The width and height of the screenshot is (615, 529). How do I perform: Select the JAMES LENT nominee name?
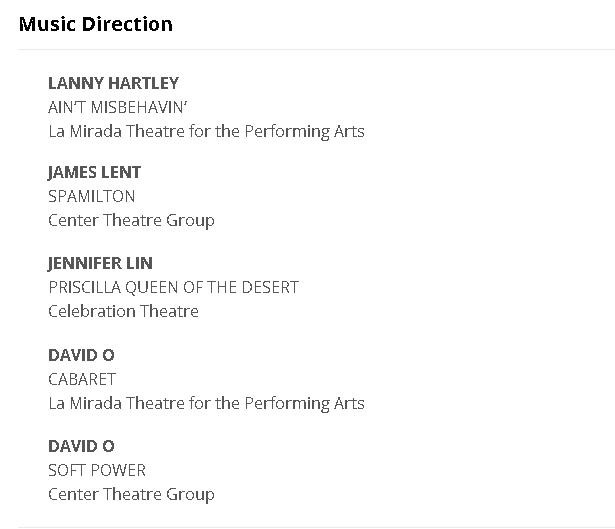click(94, 172)
